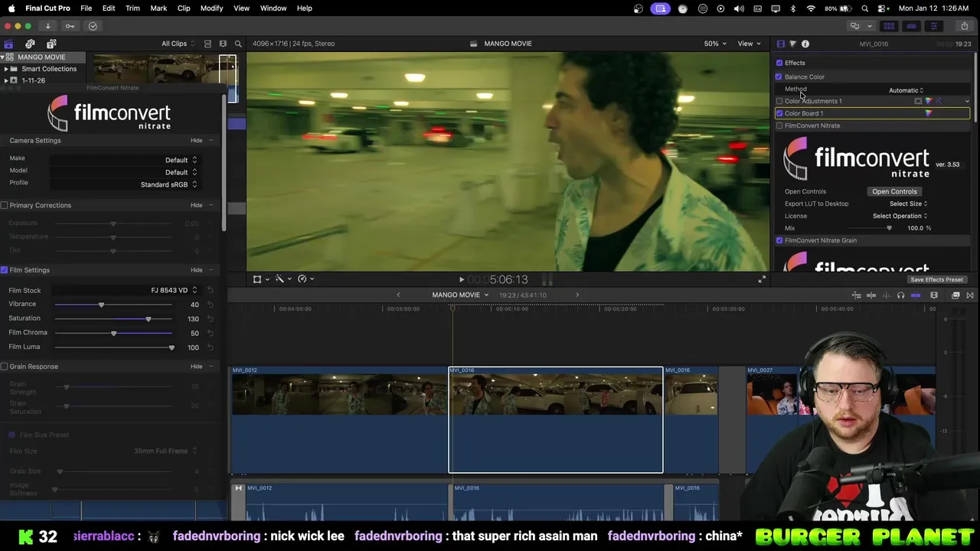Click the Color Board 1 color wheel icon
The width and height of the screenshot is (980, 551).
(929, 113)
